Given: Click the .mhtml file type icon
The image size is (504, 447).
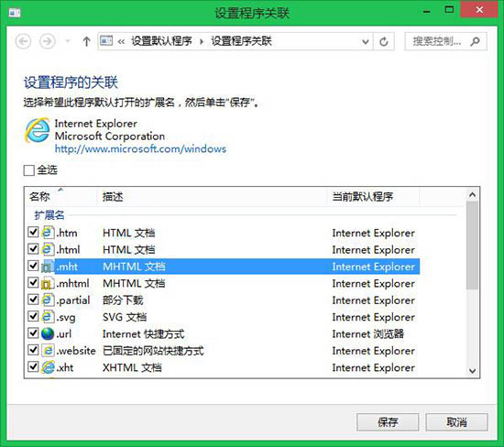Looking at the screenshot, I should (x=48, y=283).
